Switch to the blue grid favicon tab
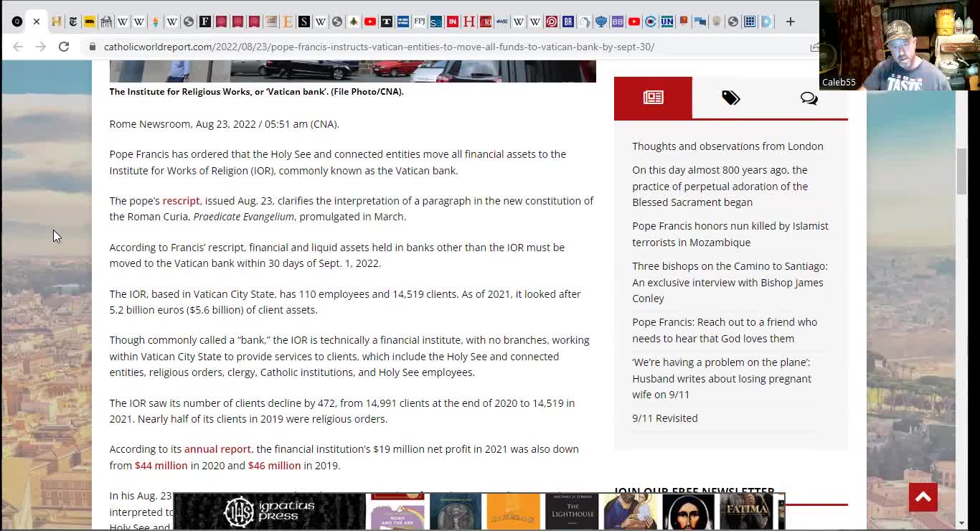980x531 pixels. 750,22
